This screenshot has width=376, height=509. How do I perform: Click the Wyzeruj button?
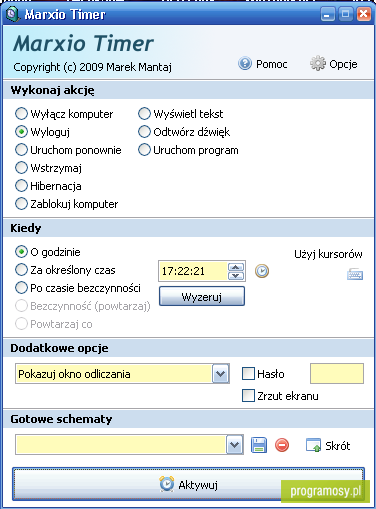[202, 296]
